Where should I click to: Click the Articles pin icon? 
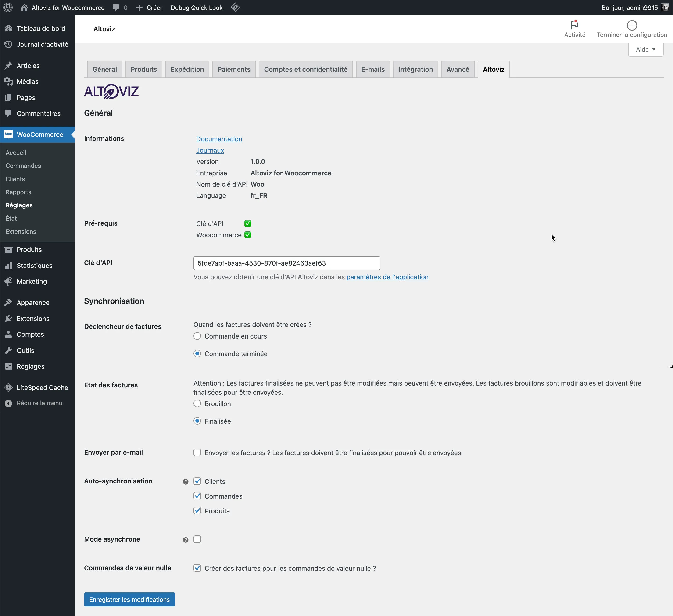(x=8, y=65)
